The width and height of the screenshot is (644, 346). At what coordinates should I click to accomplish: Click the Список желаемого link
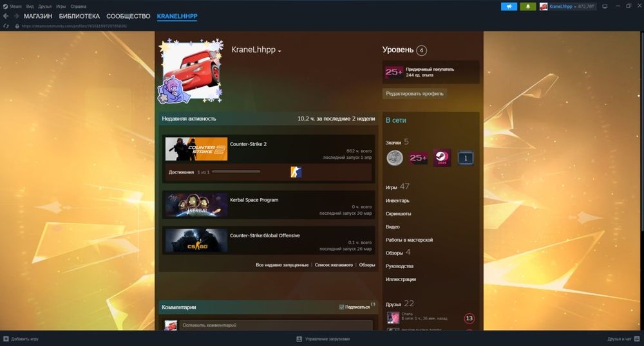point(334,265)
